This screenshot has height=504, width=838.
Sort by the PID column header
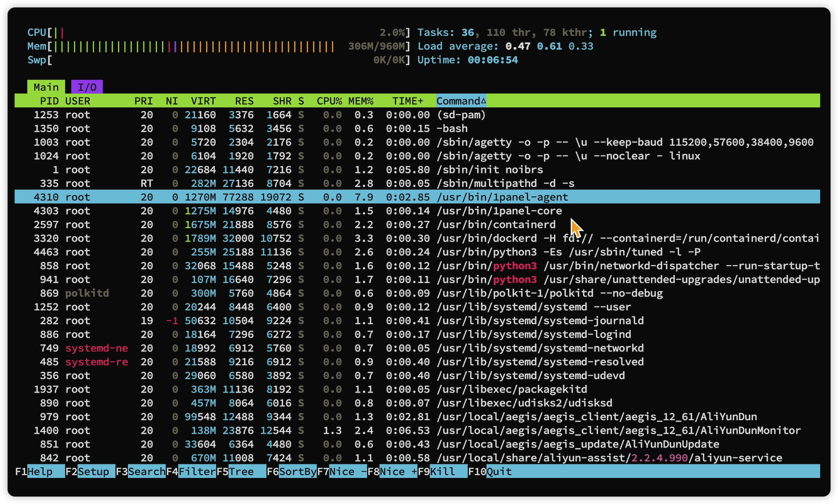click(49, 101)
